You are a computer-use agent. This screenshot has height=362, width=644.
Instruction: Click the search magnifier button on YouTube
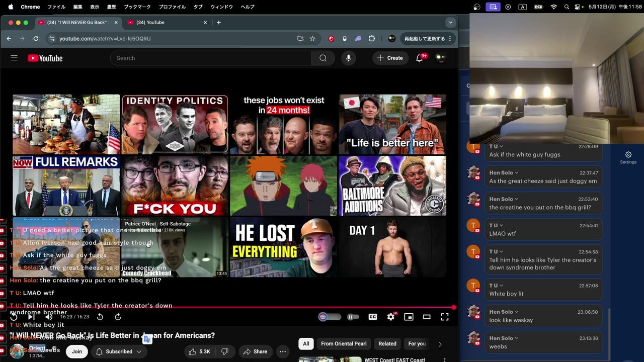point(323,58)
